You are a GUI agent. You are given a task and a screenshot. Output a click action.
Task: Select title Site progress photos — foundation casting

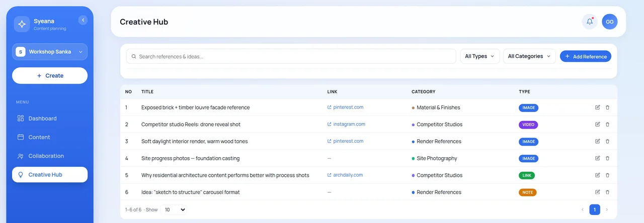coord(190,158)
